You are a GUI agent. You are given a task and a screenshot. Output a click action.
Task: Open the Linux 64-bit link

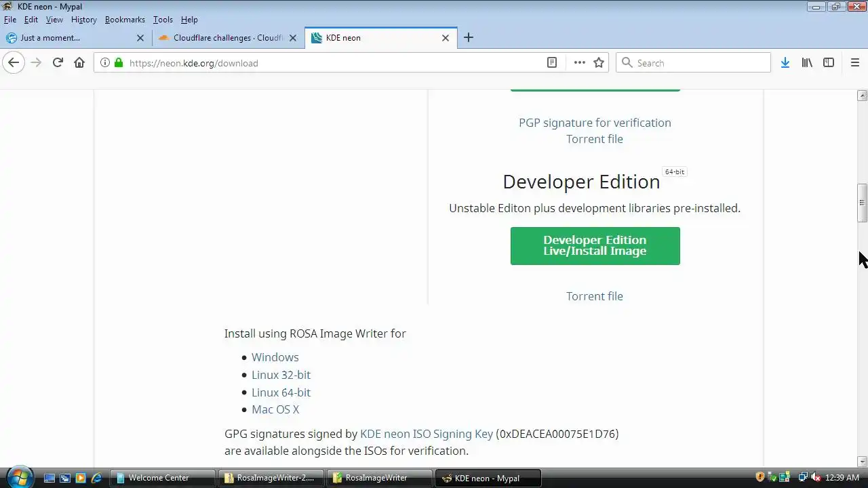tap(281, 392)
